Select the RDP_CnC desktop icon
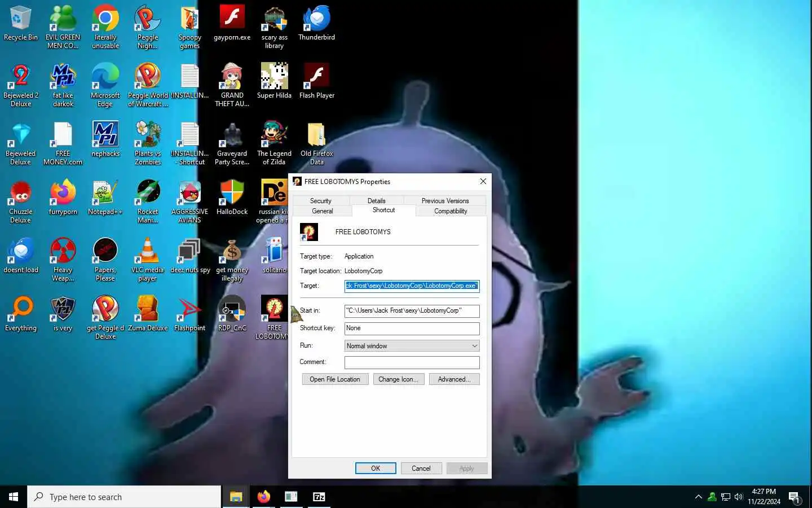The width and height of the screenshot is (812, 508). [x=232, y=314]
